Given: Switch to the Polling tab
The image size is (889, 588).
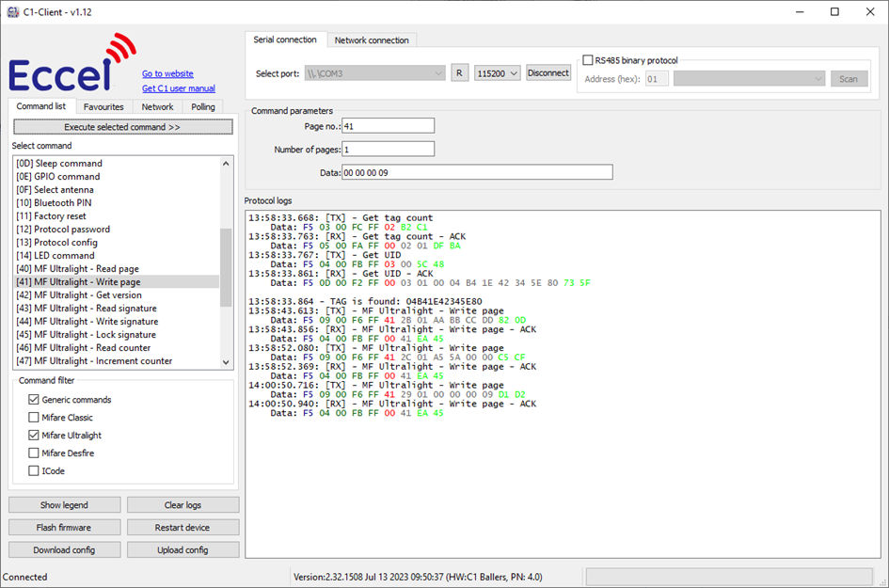Looking at the screenshot, I should [203, 107].
